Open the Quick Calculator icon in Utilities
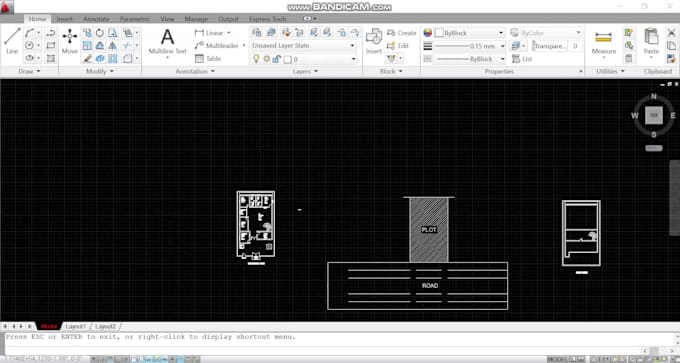Screen dimensions: 680x363 click(628, 58)
